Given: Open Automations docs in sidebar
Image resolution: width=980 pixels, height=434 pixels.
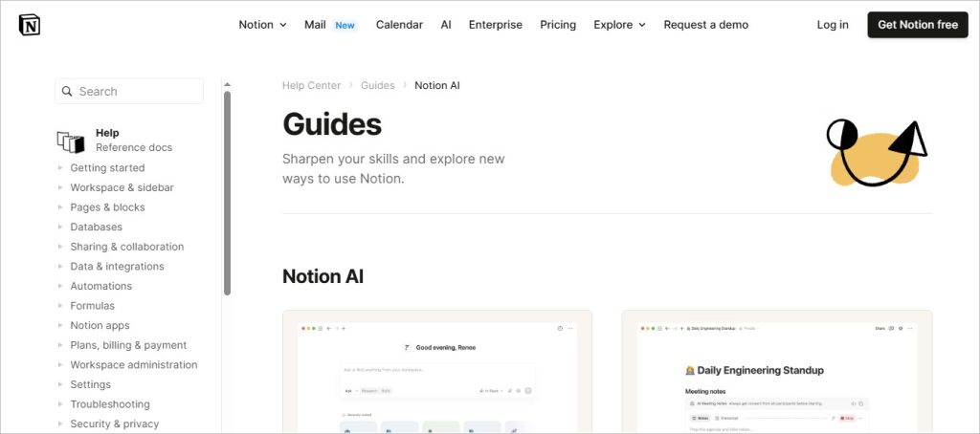Looking at the screenshot, I should pos(101,286).
